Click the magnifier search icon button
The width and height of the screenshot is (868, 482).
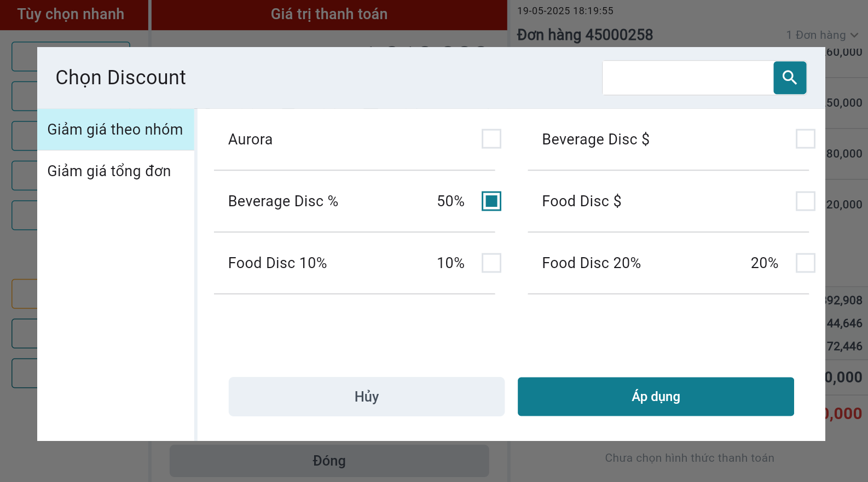click(x=789, y=78)
